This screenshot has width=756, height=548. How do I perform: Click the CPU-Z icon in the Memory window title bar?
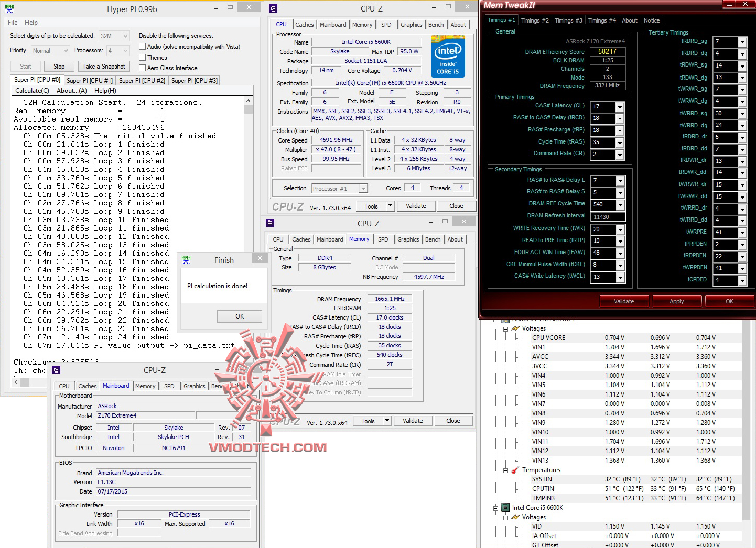click(x=270, y=223)
